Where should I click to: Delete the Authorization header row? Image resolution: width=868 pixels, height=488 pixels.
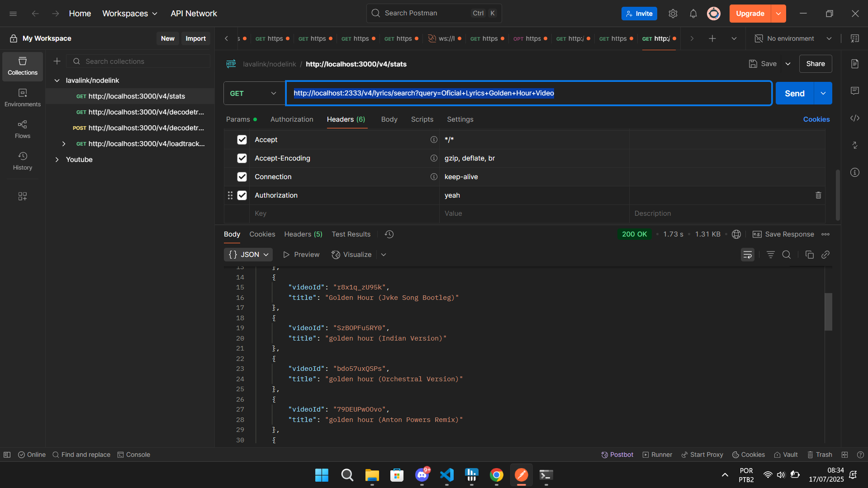pos(818,195)
